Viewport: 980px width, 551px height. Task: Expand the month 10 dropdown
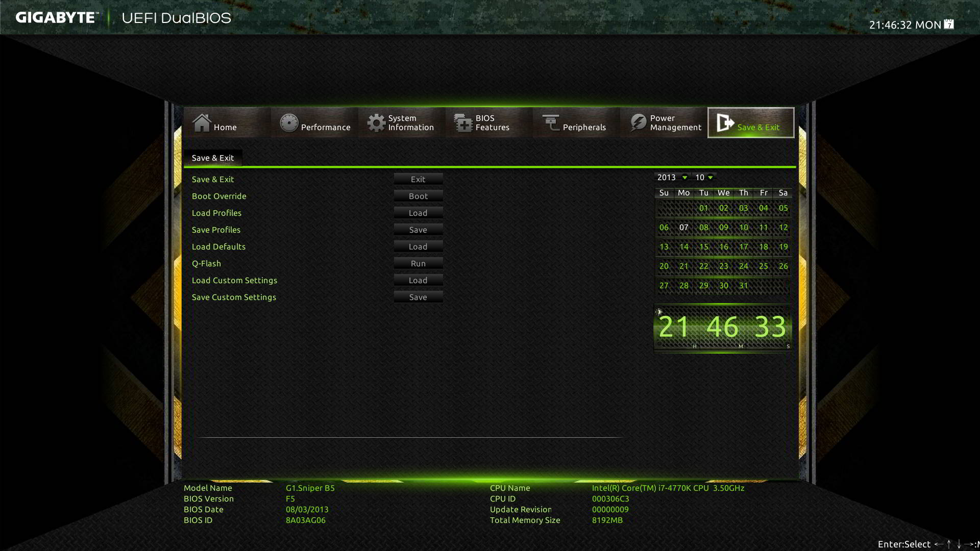[x=710, y=178]
